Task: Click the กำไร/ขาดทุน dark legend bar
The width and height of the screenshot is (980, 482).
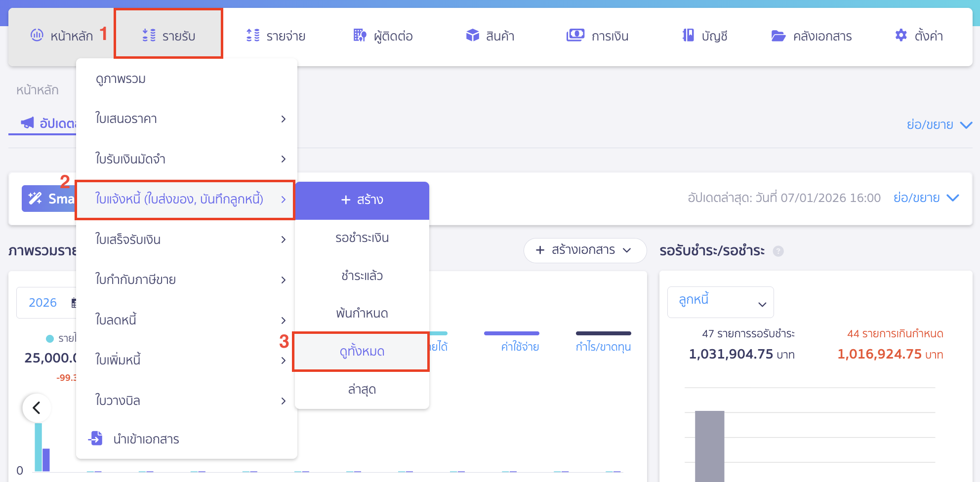Action: pyautogui.click(x=603, y=333)
